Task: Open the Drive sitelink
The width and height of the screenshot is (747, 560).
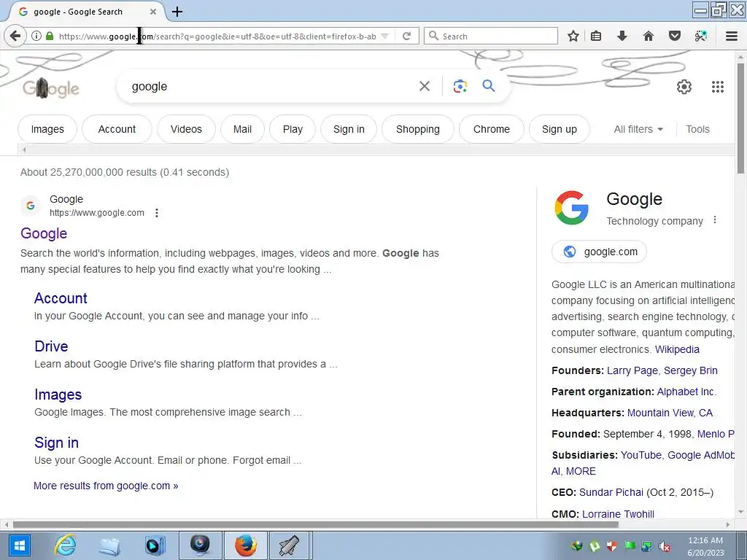Action: pos(51,346)
